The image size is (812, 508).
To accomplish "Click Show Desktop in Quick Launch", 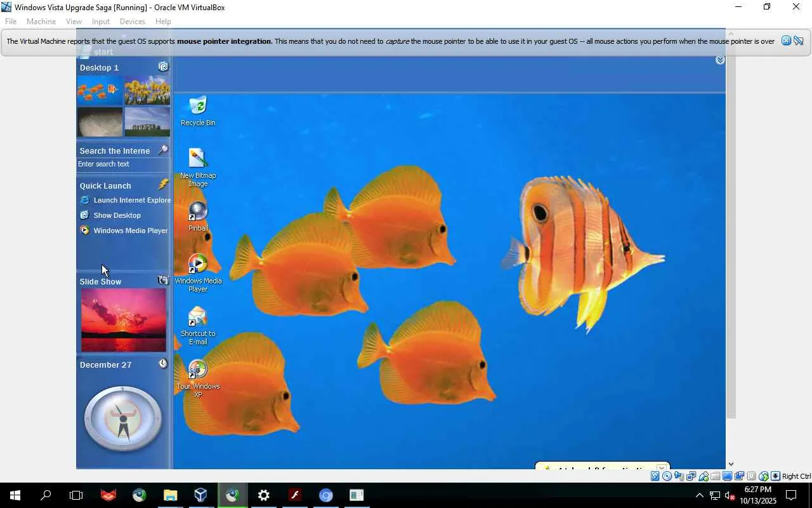I will pos(110,215).
